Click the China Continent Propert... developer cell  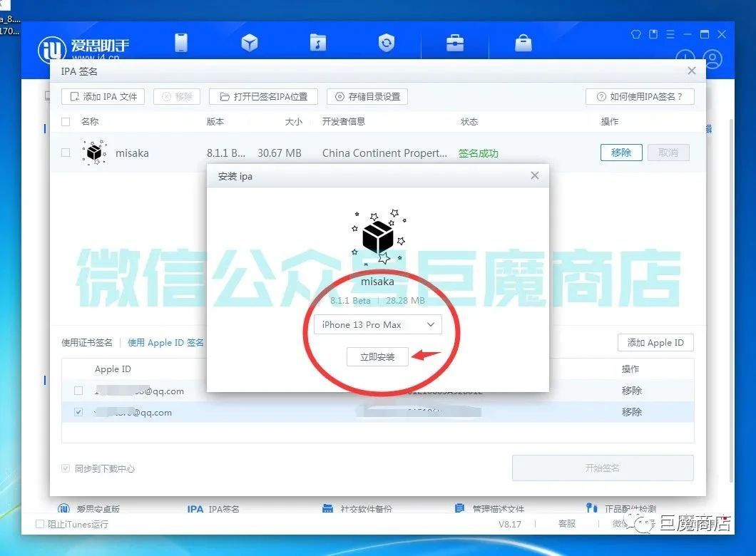[384, 153]
